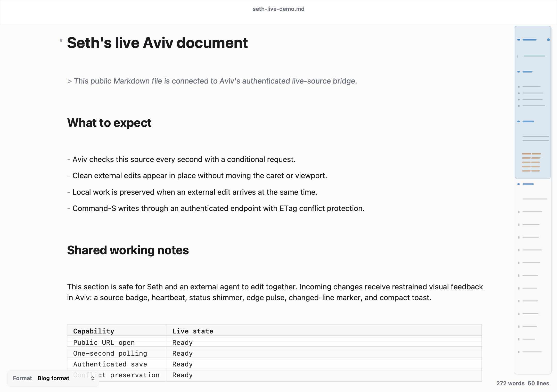Click the minimap viewport highlight
This screenshot has height=392, width=557.
[533, 102]
